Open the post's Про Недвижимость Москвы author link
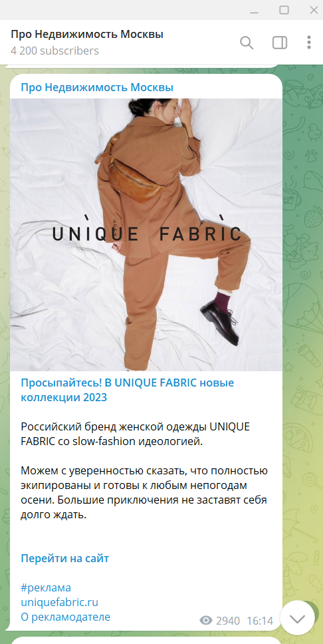Image resolution: width=323 pixels, height=644 pixels. (x=97, y=87)
